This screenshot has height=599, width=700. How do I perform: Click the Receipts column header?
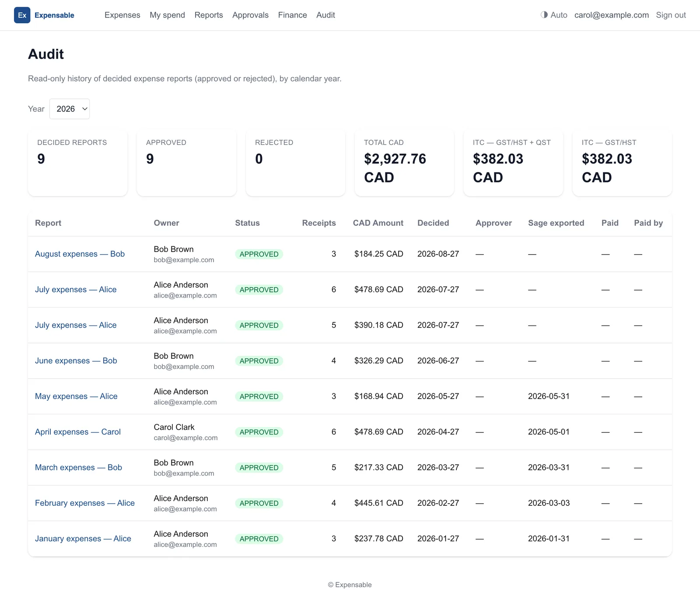tap(319, 223)
